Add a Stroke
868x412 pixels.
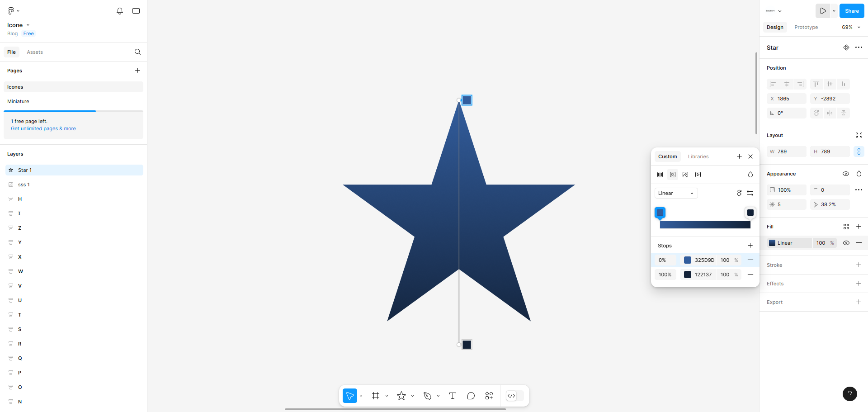coord(859,265)
